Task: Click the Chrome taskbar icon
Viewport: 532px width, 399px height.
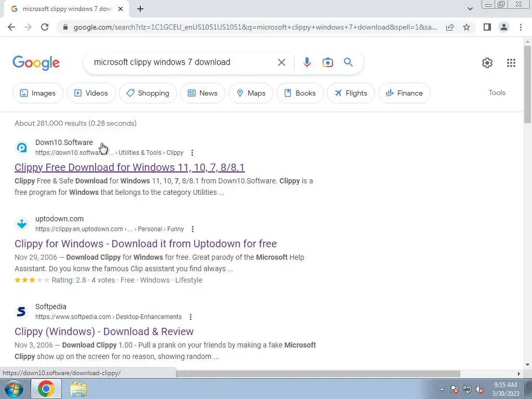Action: tap(46, 389)
